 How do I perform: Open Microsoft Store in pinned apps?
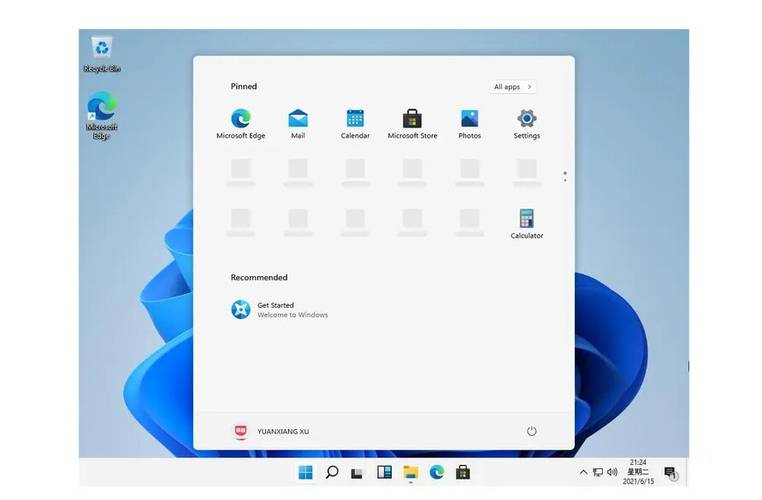[412, 124]
